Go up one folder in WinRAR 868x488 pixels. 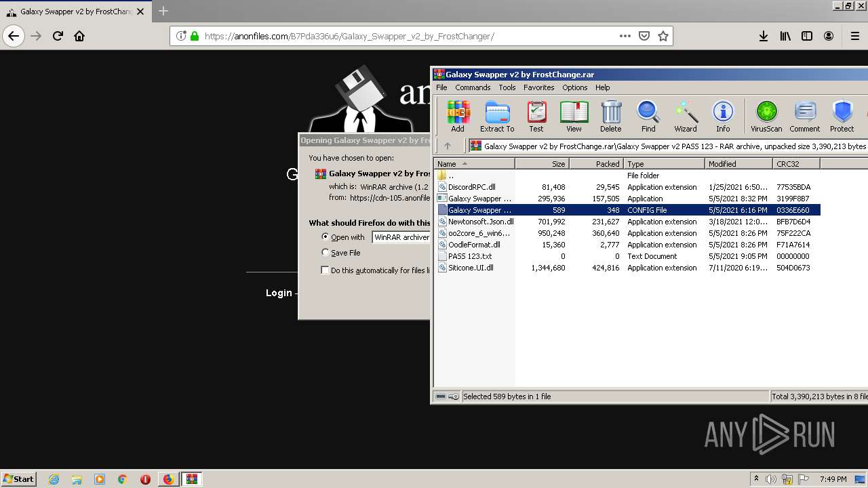click(448, 146)
